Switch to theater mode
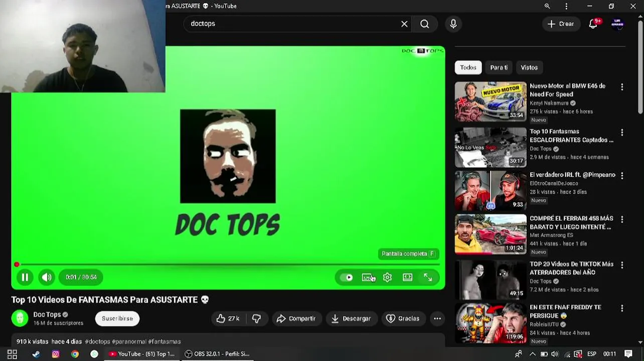Viewport: 644px width, 361px height. click(407, 277)
